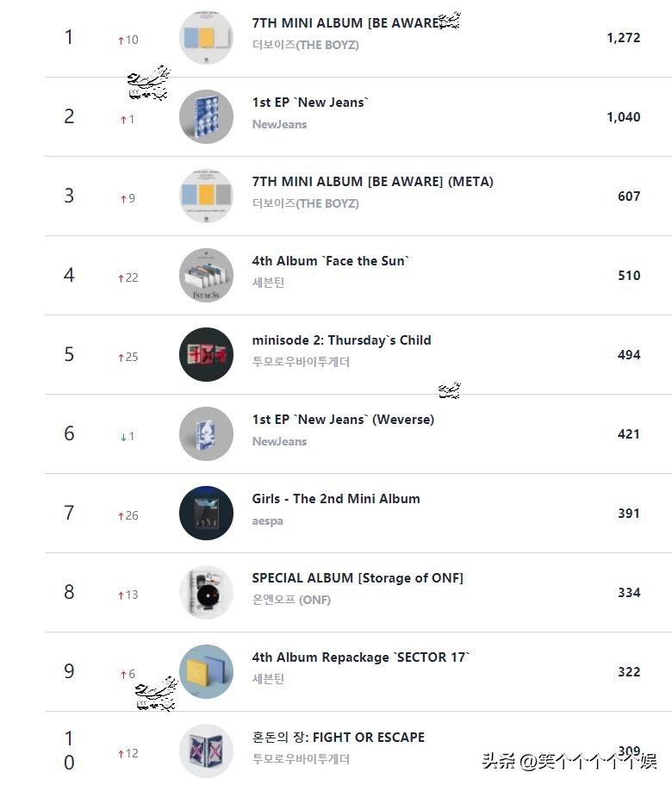Click the New Jeans (Weverse) album cover
Screen dimensions: 672x785
206,434
